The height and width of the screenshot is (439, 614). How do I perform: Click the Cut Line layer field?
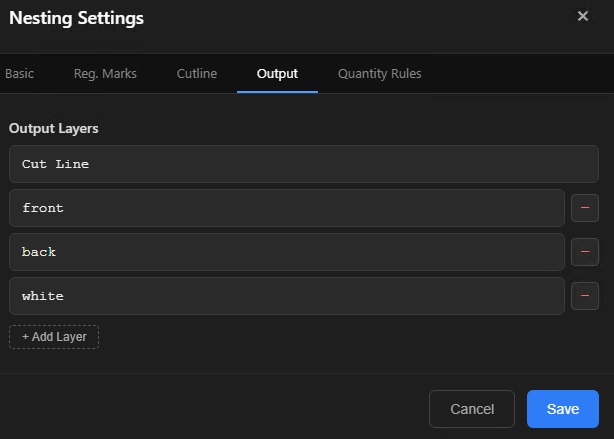tap(304, 164)
